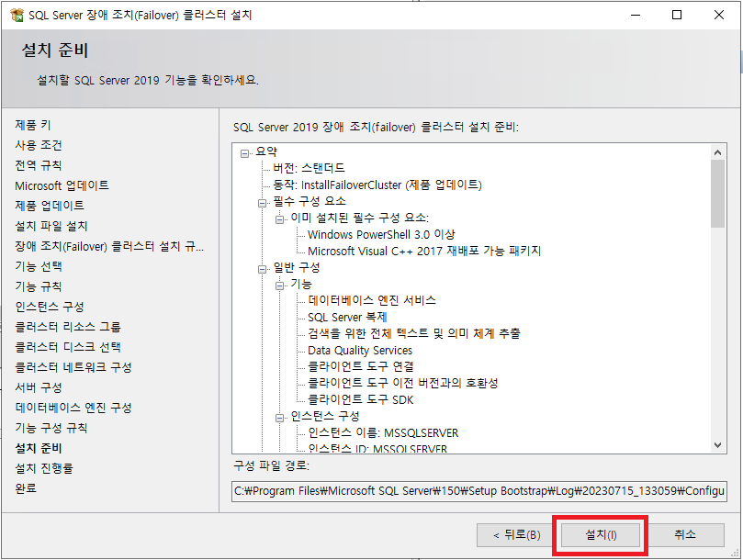Open the 인스턴스 구성 sidebar step

coord(50,307)
